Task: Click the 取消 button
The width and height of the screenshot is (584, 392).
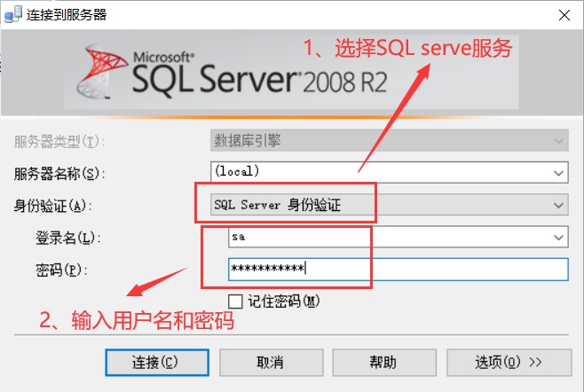Action: [272, 362]
